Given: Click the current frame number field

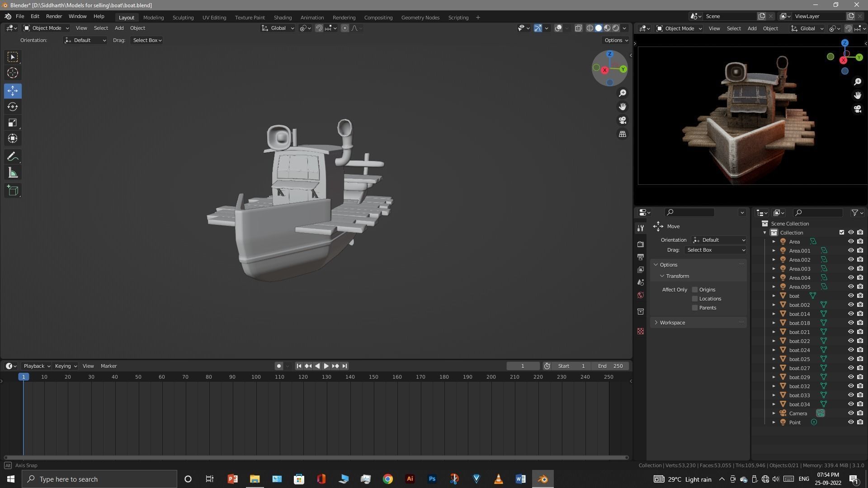Looking at the screenshot, I should (523, 366).
